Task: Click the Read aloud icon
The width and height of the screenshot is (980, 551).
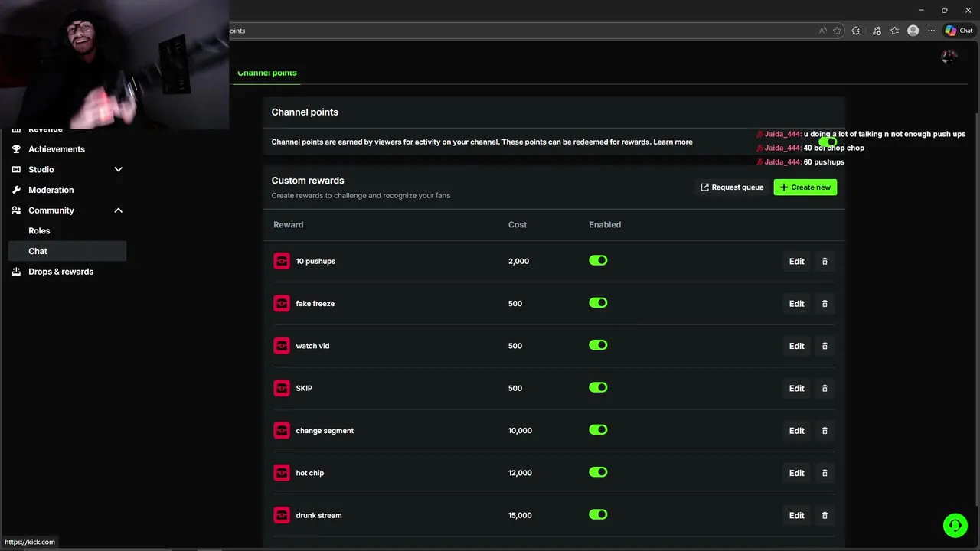Action: click(823, 31)
